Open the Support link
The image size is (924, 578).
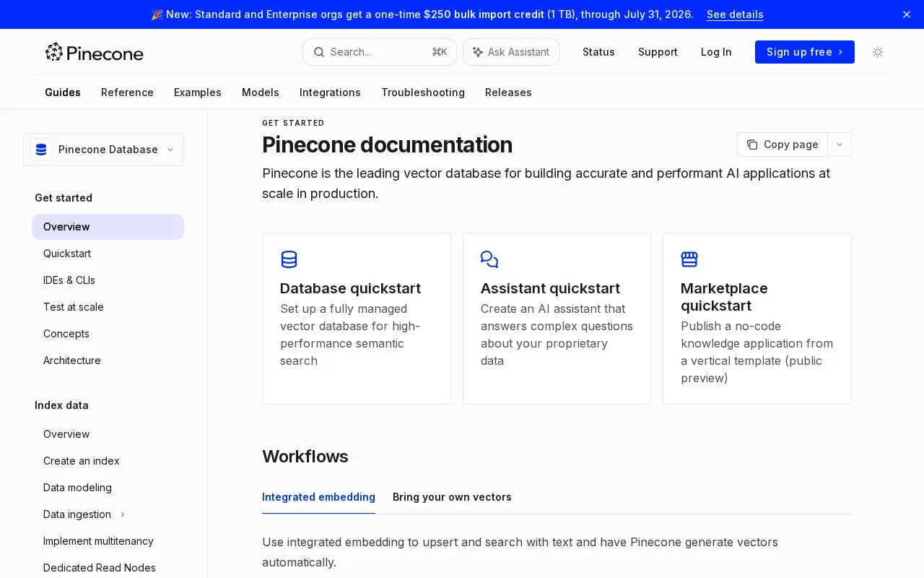click(658, 52)
